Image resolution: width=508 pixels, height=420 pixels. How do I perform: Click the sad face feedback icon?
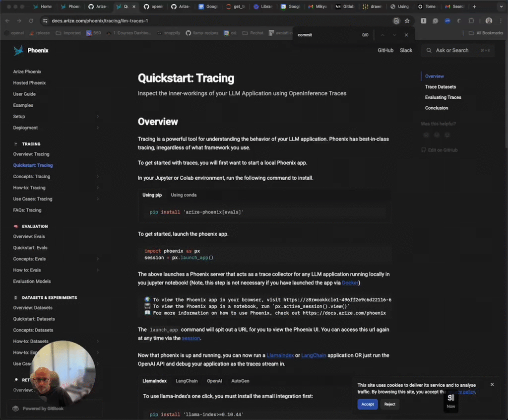[x=426, y=135]
